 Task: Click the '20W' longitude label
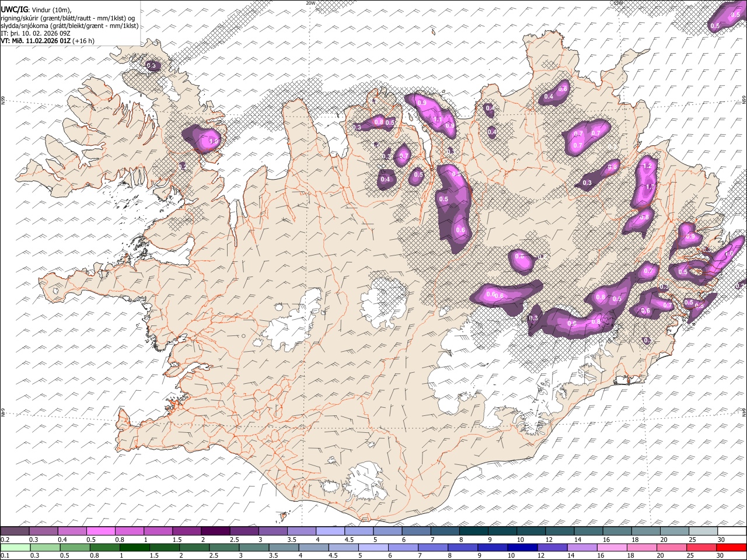click(310, 3)
